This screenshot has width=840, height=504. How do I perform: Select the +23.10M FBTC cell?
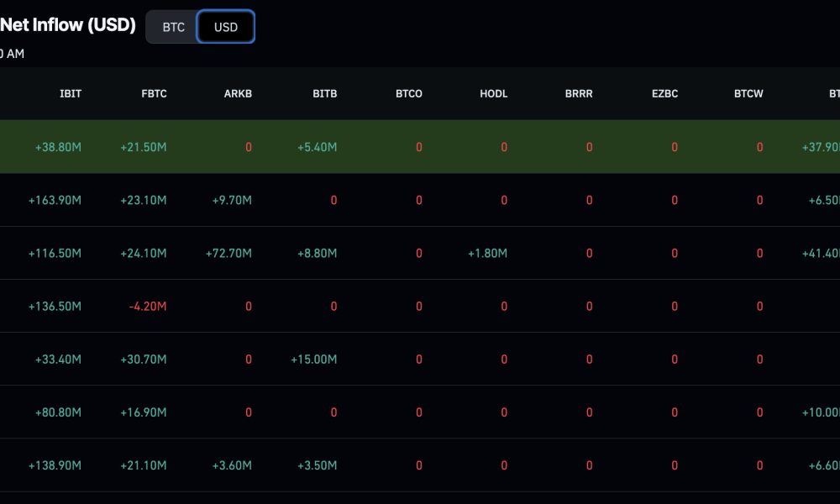pyautogui.click(x=143, y=200)
